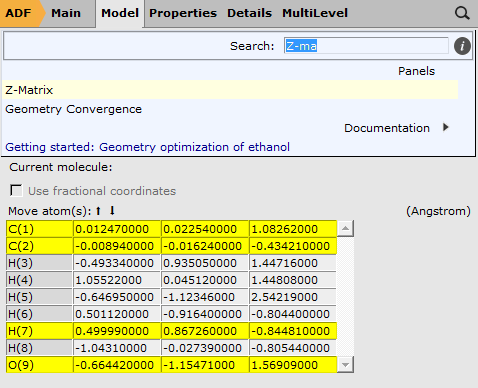
Task: Select atom row O(9)
Action: point(39,365)
